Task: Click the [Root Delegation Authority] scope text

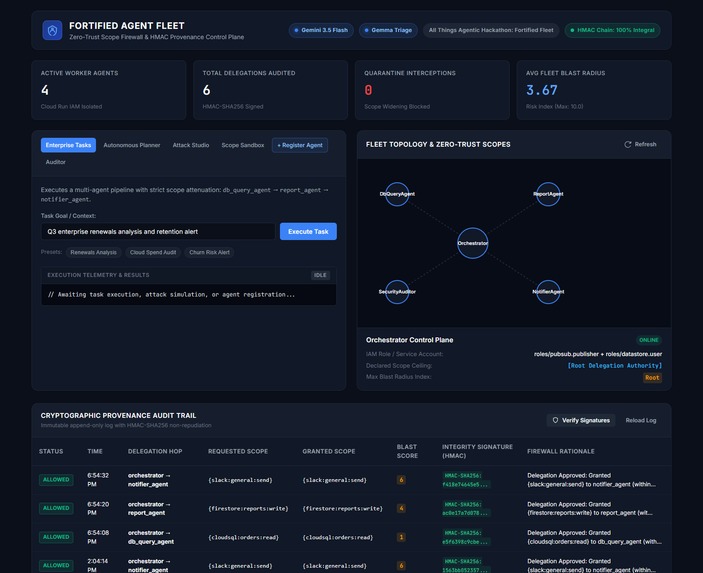Action: 614,365
